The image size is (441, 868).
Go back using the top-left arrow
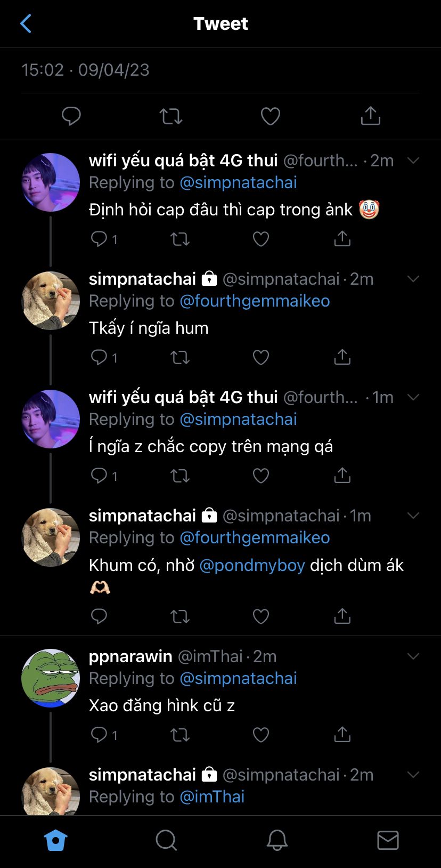click(x=26, y=23)
